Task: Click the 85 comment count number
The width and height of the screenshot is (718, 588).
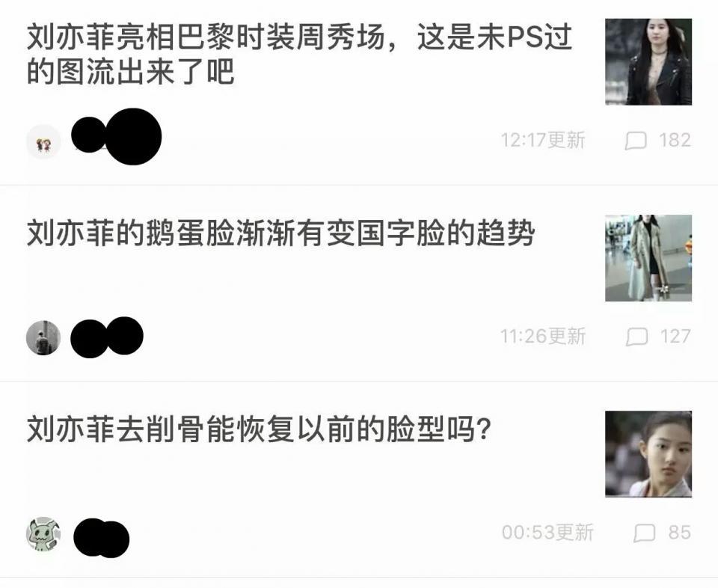Action: coord(680,532)
